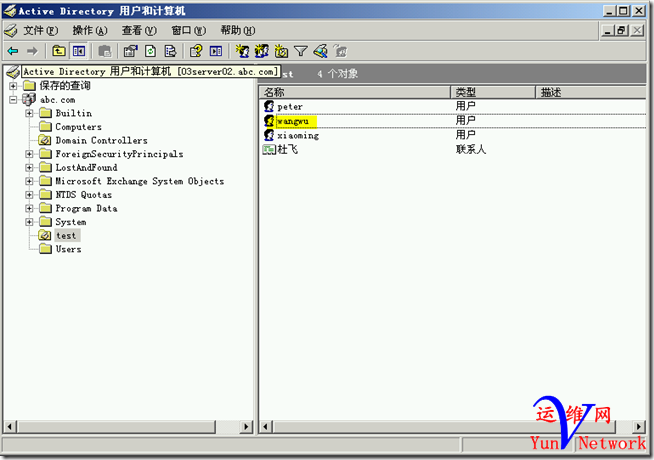This screenshot has height=460, width=654.
Task: Click the grey forward arrow toolbar icon
Action: pyautogui.click(x=32, y=51)
